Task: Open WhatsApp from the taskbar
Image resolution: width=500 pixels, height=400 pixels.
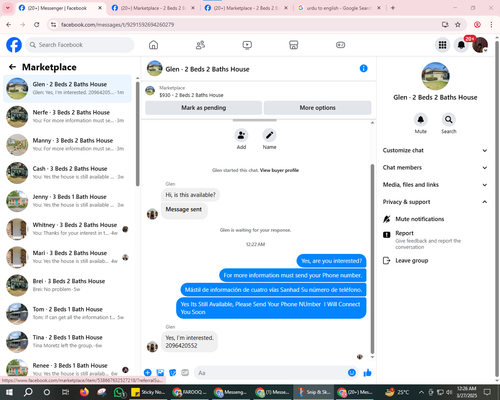Action: point(119,392)
